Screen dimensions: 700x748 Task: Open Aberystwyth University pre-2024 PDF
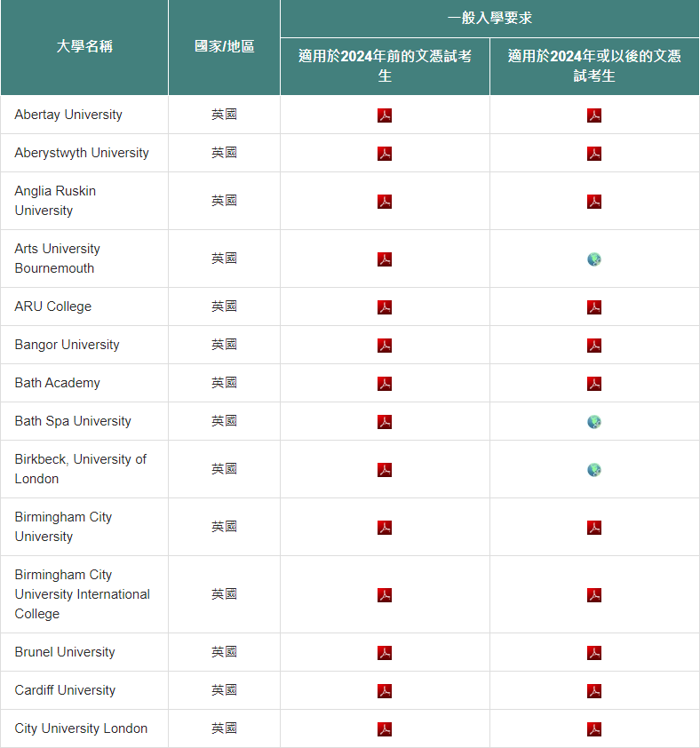click(385, 154)
